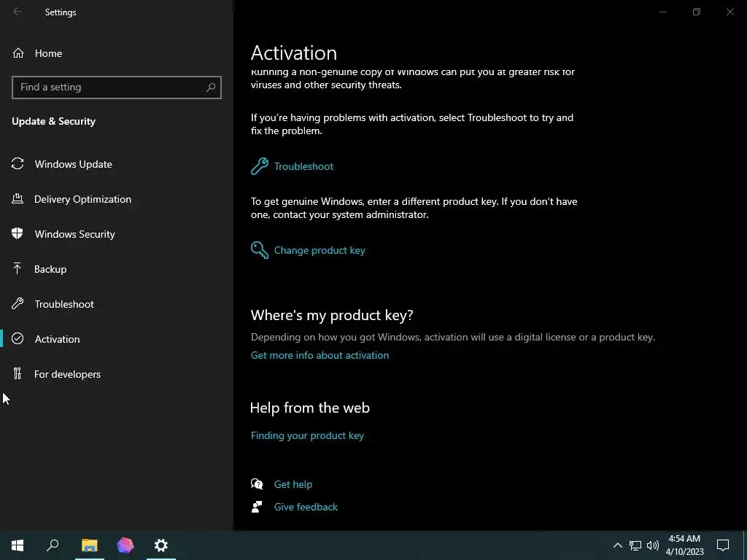Select Backup in the sidebar
Viewport: 747px width, 560px height.
(x=50, y=269)
